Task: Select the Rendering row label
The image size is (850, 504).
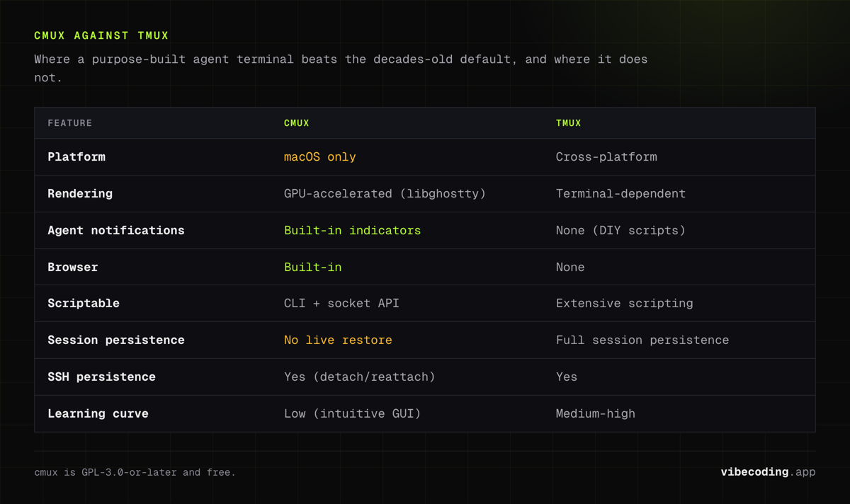Action: pos(80,193)
